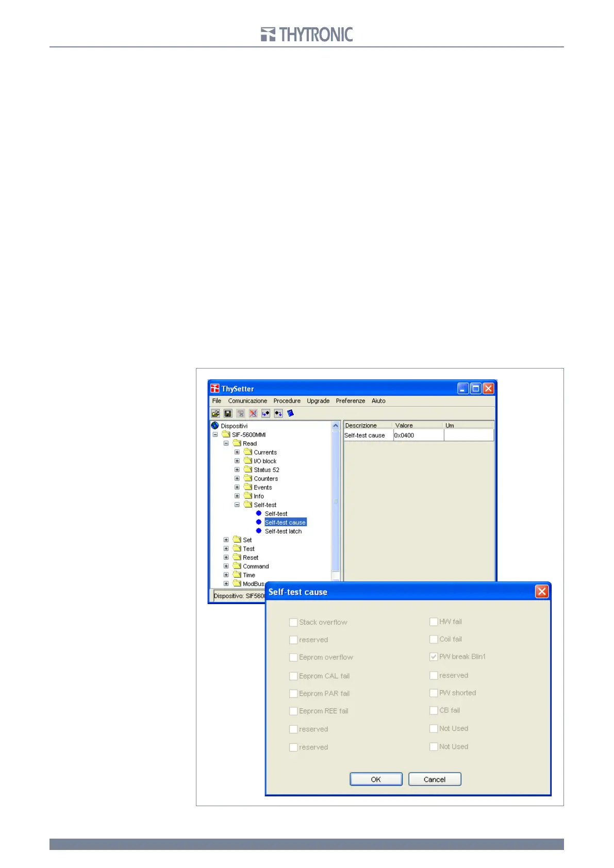This screenshot has width=614, height=868.
Task: Click the folder icon beside Time
Action: click(237, 575)
